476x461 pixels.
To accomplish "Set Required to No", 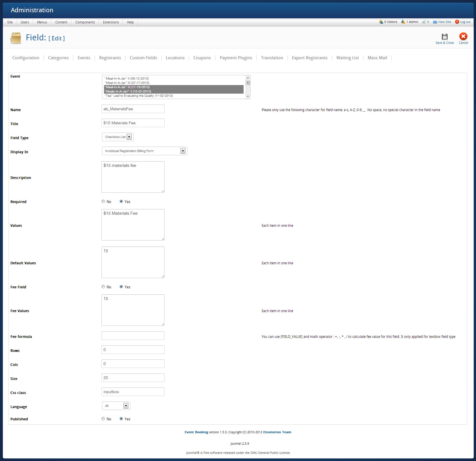I will [x=103, y=202].
